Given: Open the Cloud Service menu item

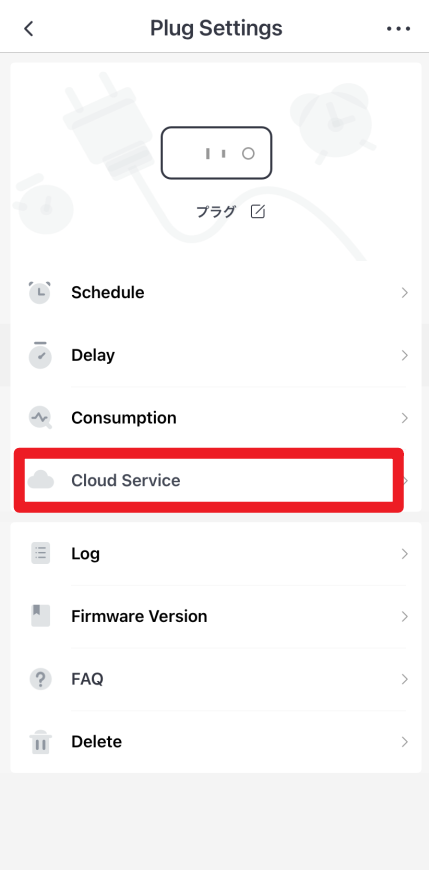Looking at the screenshot, I should click(209, 480).
